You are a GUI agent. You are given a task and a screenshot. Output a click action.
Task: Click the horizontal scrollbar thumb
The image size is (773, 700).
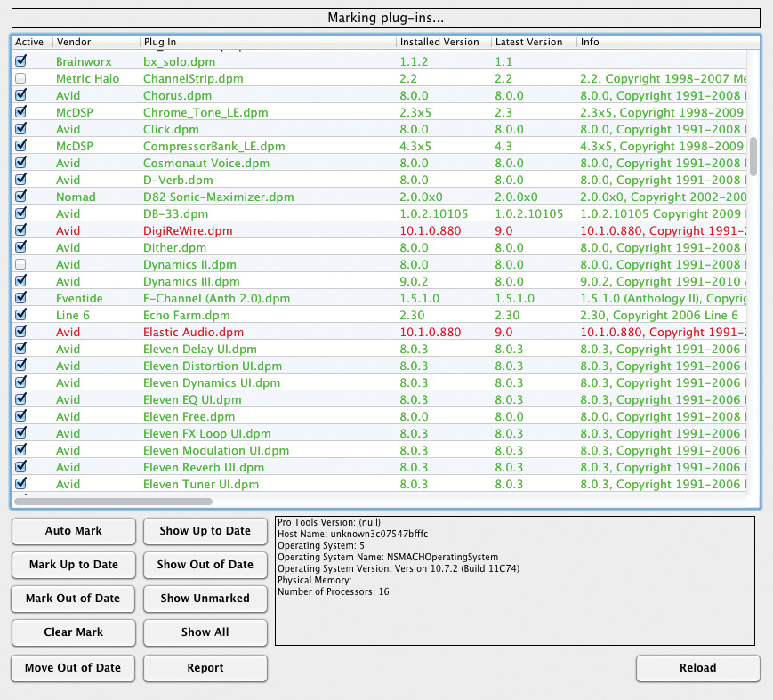(x=113, y=502)
